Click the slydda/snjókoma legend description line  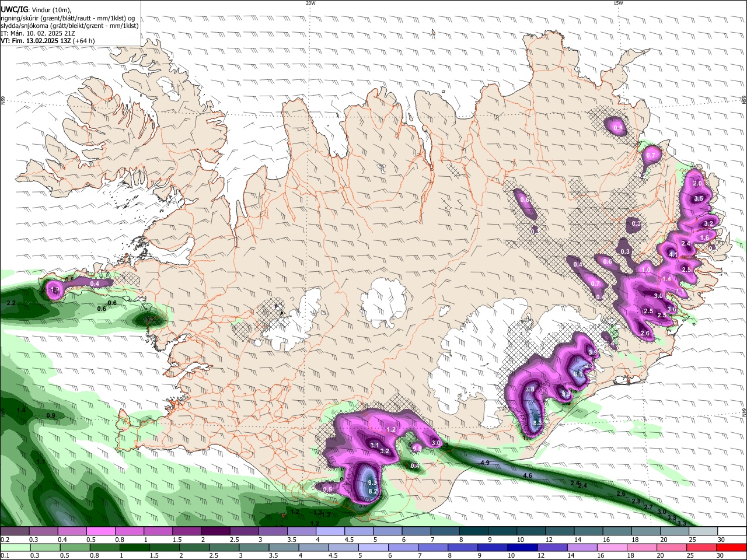point(70,26)
